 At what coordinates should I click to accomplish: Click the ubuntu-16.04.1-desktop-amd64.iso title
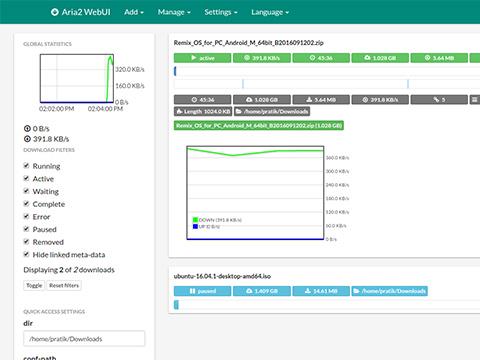pos(222,276)
